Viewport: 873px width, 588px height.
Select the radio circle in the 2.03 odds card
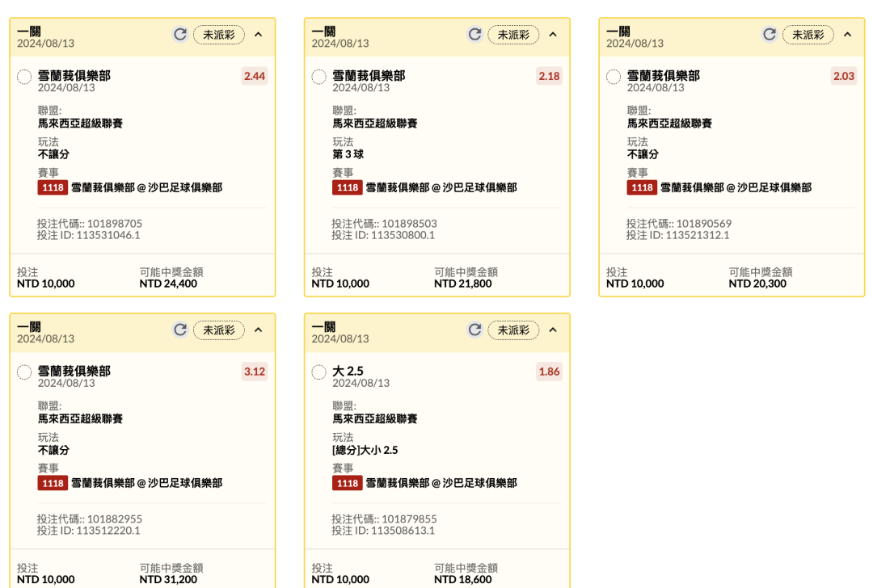(x=614, y=77)
